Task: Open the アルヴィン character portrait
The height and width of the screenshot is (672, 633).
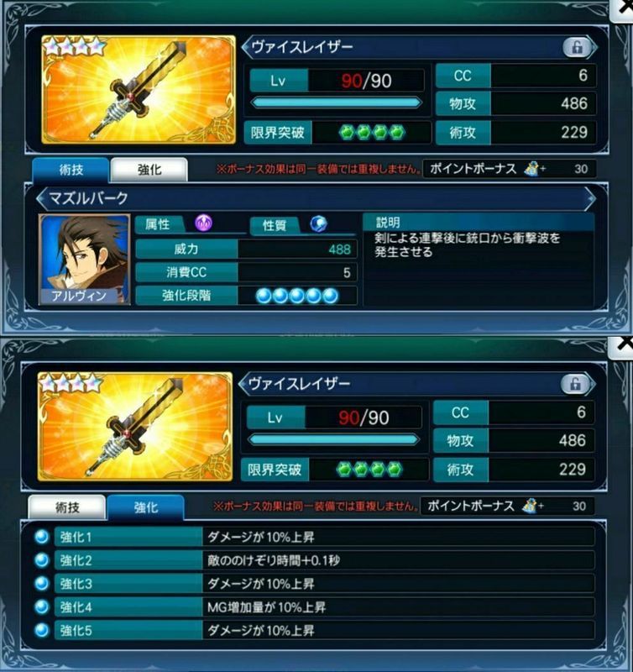Action: click(x=84, y=260)
